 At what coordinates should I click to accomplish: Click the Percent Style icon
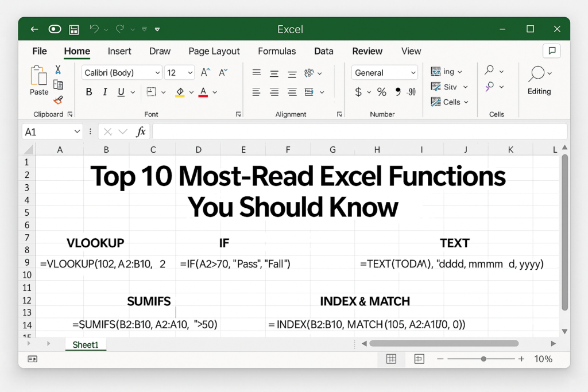click(382, 92)
